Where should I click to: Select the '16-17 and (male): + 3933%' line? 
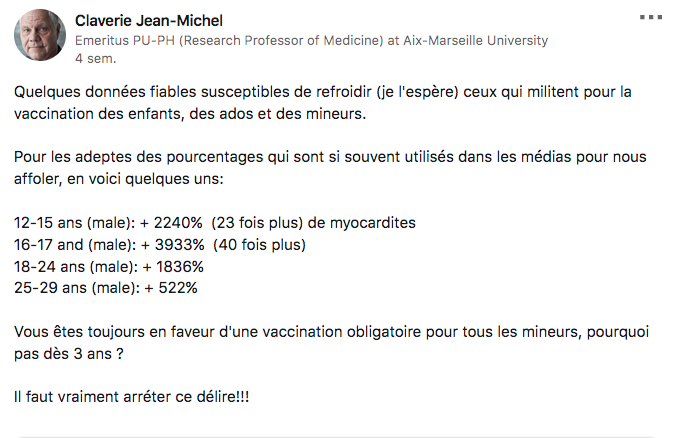click(x=109, y=245)
